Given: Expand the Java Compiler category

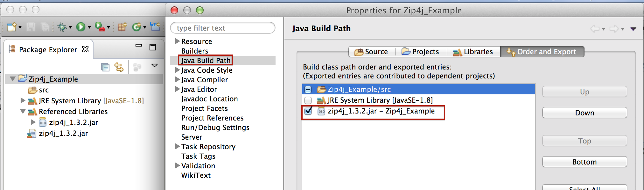Looking at the screenshot, I should pyautogui.click(x=178, y=79).
